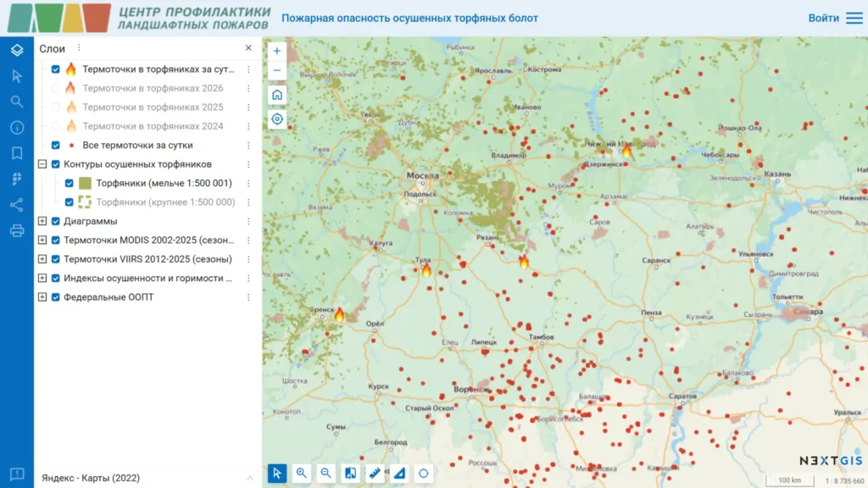This screenshot has height=488, width=868.
Task: Click the dashed swatch of Торфяники крупнее layer
Action: click(85, 202)
